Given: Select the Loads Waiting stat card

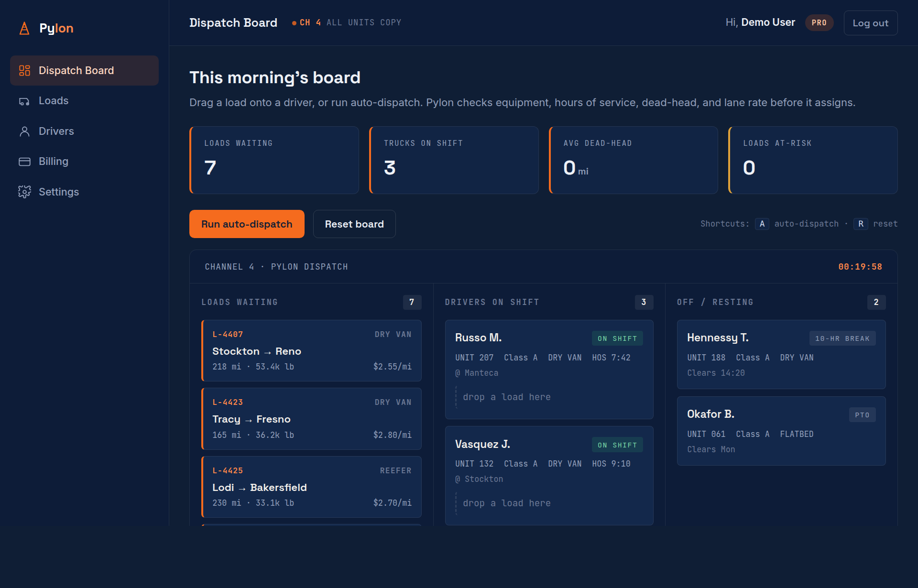Looking at the screenshot, I should (274, 160).
